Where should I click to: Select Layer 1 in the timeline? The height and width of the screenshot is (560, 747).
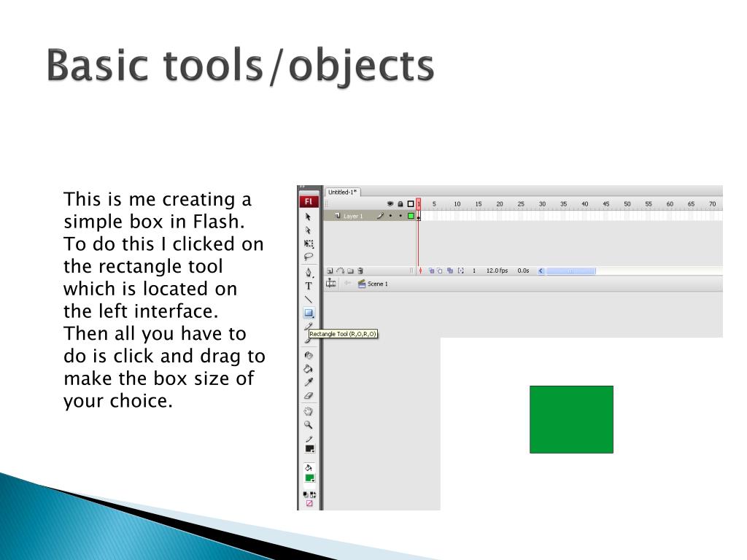[353, 216]
